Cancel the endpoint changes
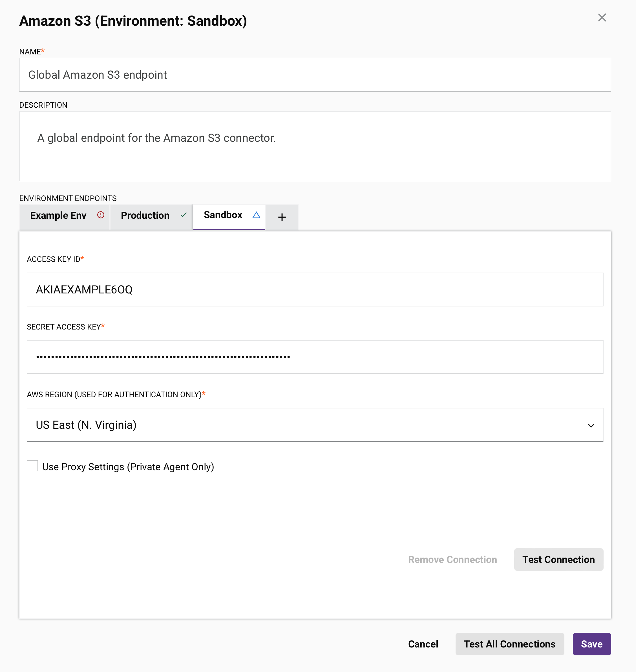This screenshot has height=672, width=636. [x=423, y=644]
